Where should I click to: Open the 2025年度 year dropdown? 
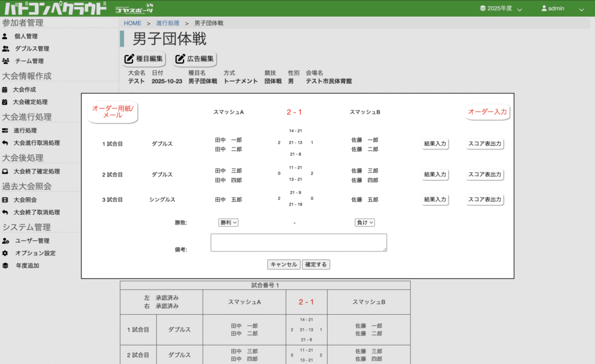(x=500, y=9)
